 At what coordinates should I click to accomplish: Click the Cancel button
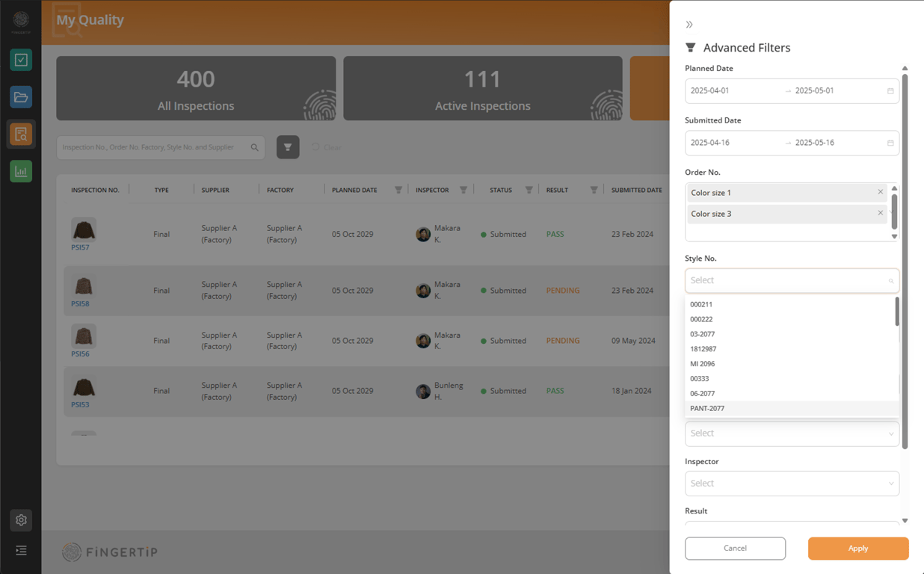[x=735, y=548]
